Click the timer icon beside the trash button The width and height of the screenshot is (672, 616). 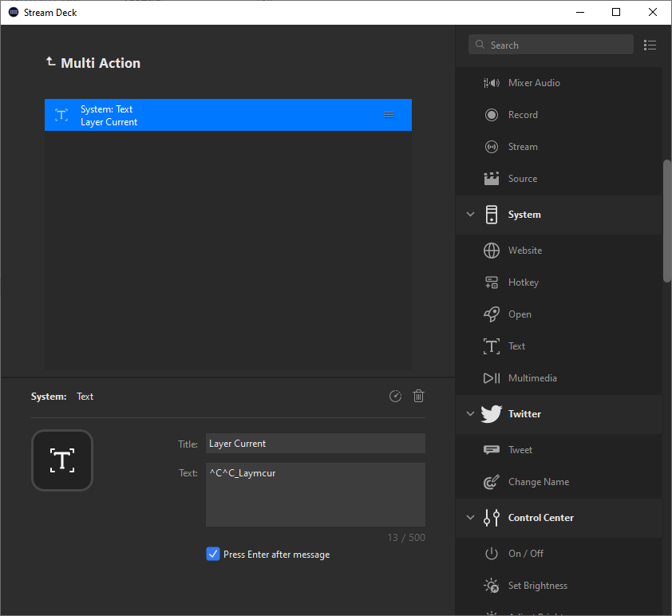[x=395, y=396]
